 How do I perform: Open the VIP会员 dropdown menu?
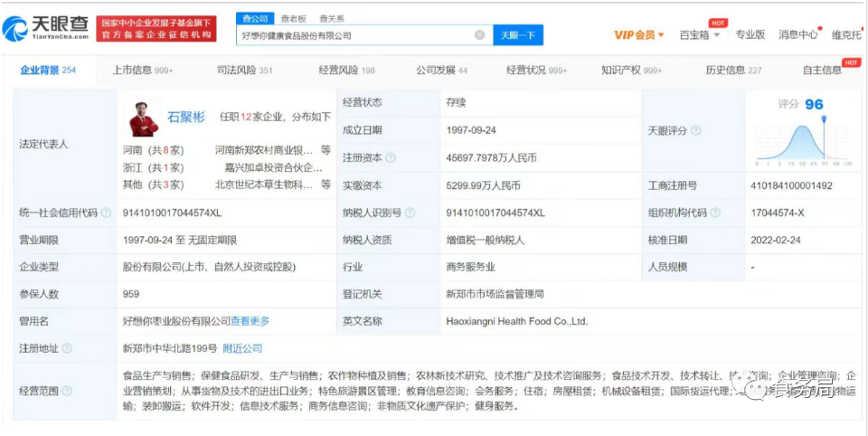(x=639, y=35)
